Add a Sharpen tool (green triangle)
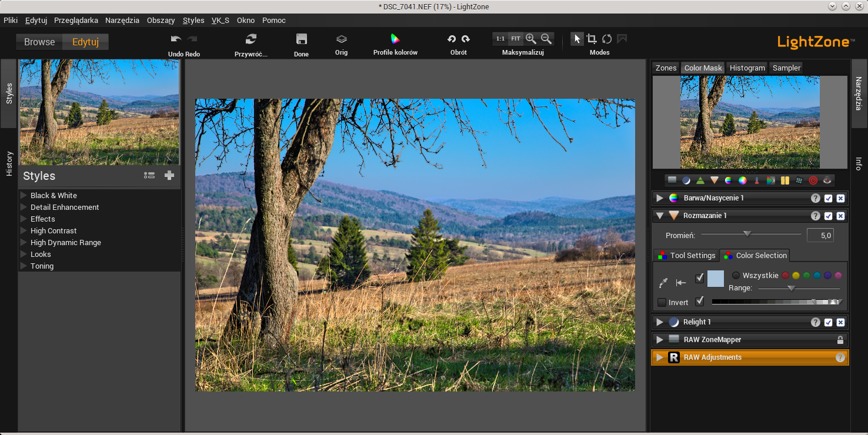The width and height of the screenshot is (868, 435). click(x=700, y=180)
